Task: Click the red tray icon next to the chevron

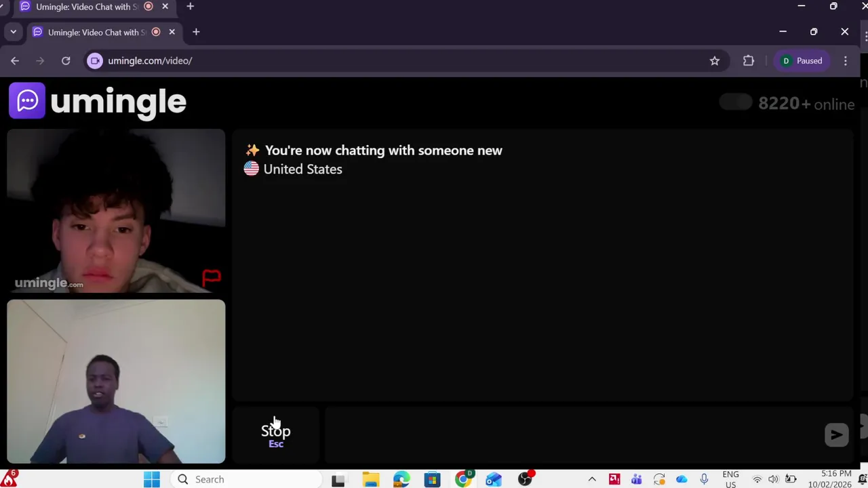Action: [x=614, y=480]
